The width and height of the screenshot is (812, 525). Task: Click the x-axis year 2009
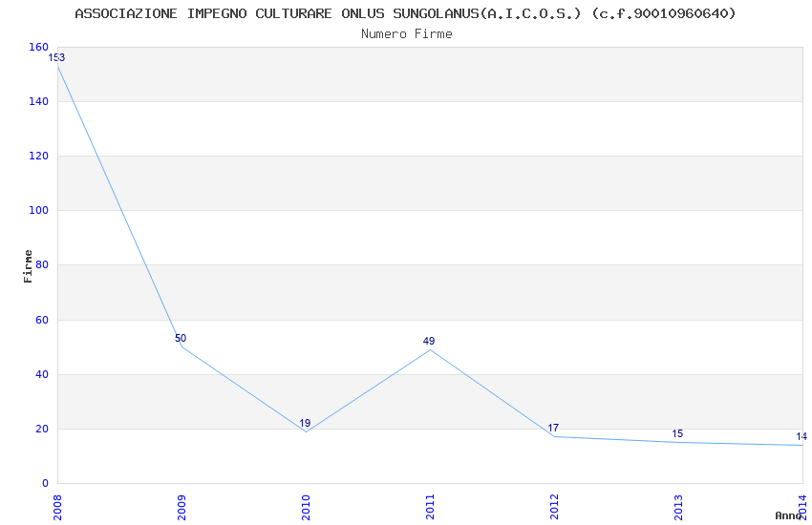tap(182, 508)
